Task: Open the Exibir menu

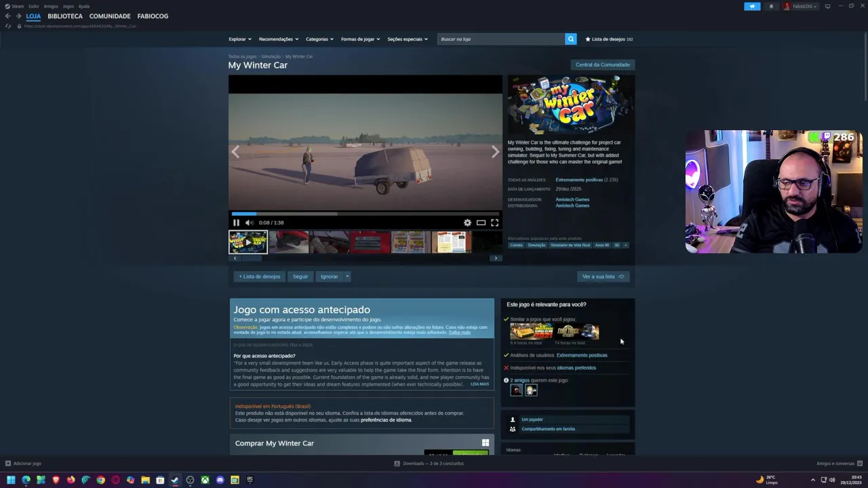Action: [x=33, y=6]
